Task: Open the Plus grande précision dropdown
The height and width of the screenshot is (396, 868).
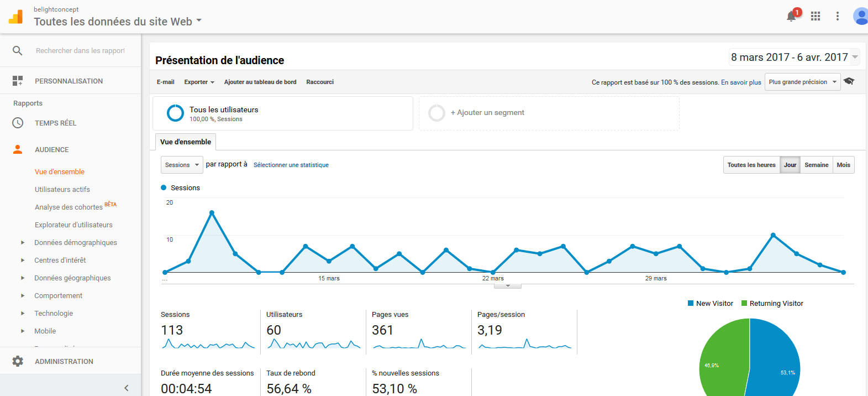Action: coord(803,82)
